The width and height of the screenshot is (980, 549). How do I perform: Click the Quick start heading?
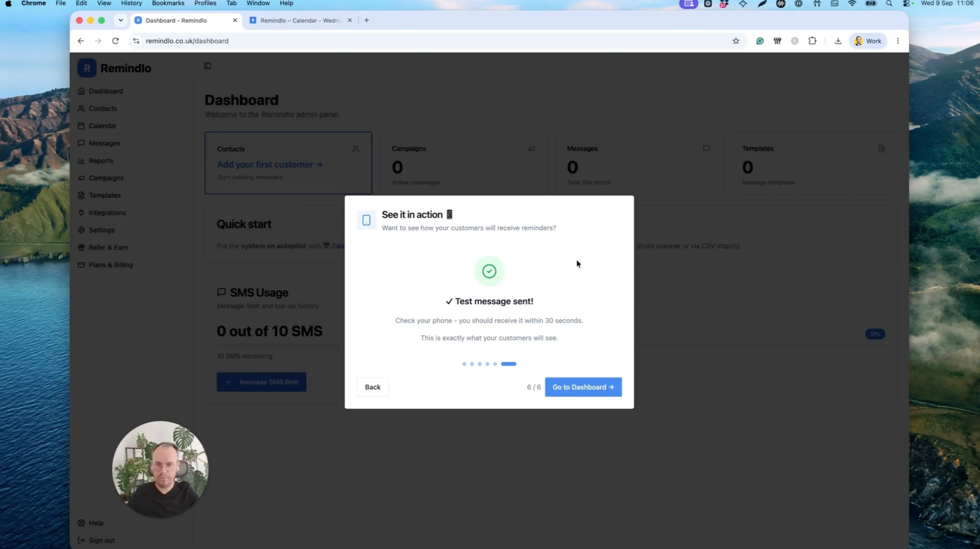click(244, 224)
